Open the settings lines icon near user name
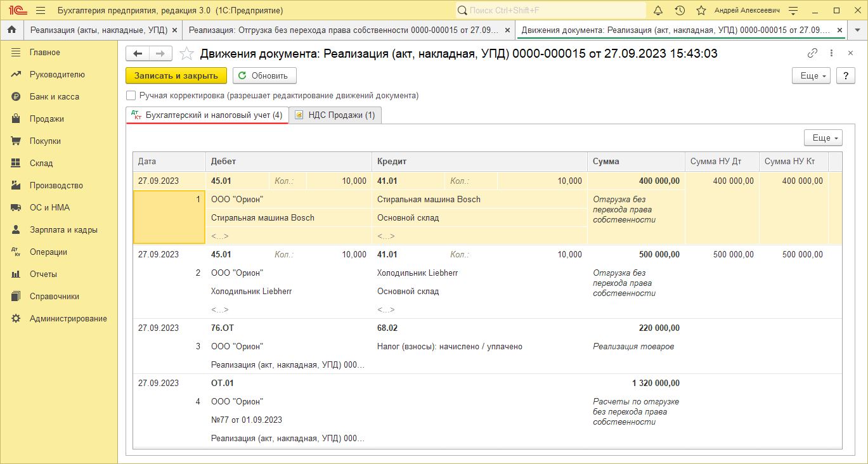This screenshot has width=868, height=464. click(x=793, y=11)
